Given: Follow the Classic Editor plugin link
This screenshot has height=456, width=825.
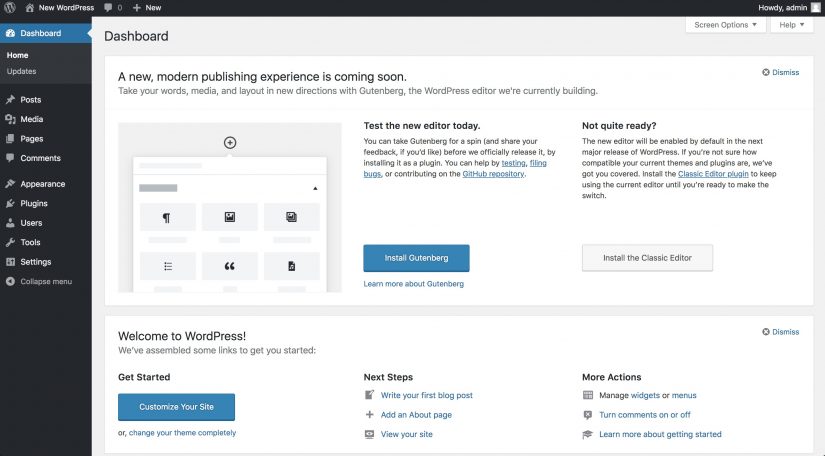Looking at the screenshot, I should click(x=713, y=174).
